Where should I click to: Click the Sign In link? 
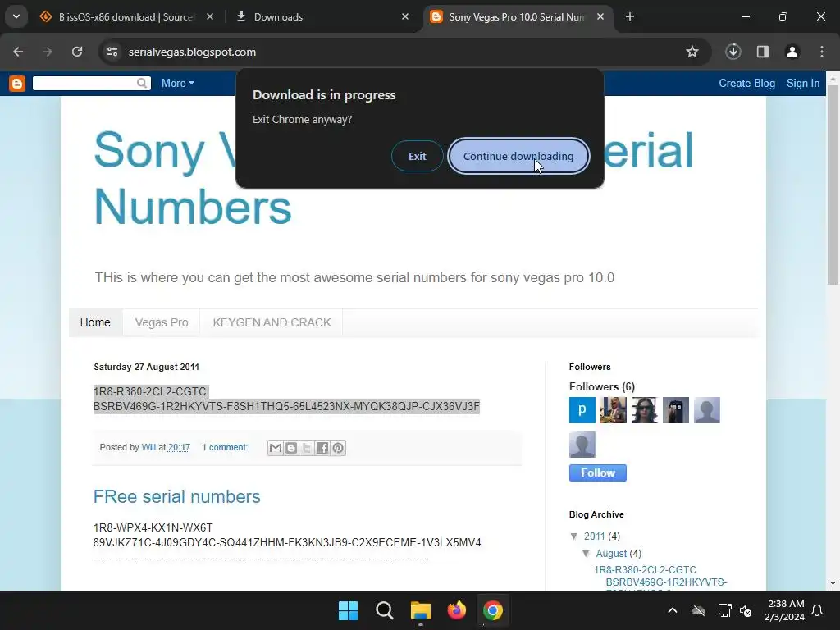[803, 83]
